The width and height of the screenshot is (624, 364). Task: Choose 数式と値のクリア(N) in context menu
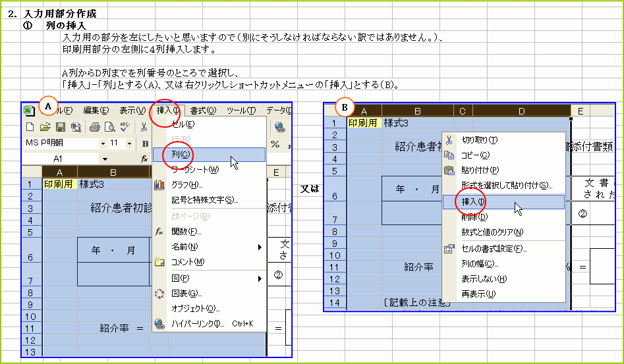(x=504, y=232)
